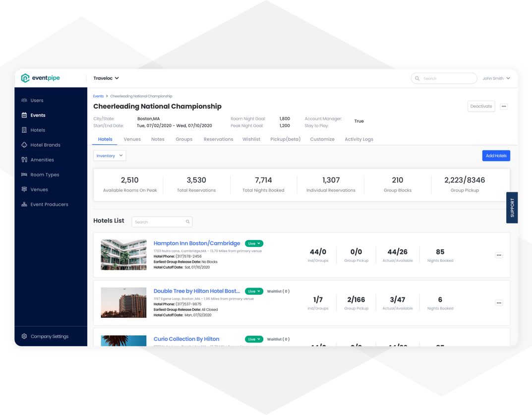The image size is (532, 415).
Task: Click the 7,714 Total Nights Booked stat
Action: pyautogui.click(x=263, y=184)
